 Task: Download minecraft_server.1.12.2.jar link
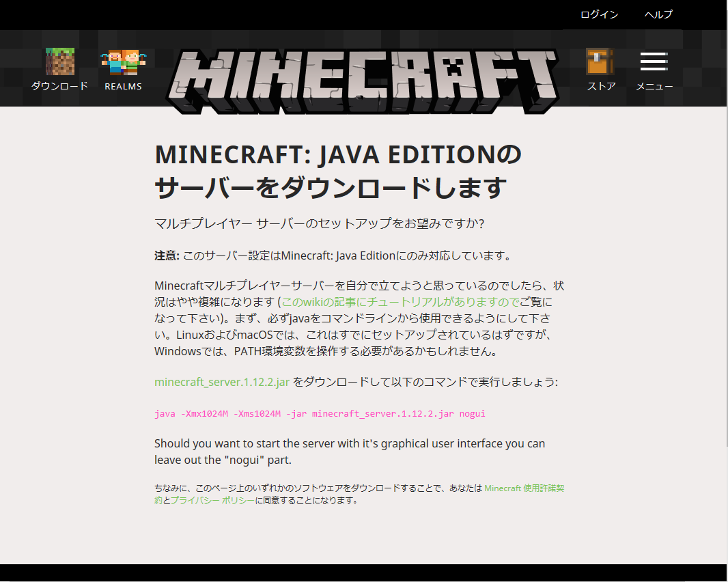222,382
